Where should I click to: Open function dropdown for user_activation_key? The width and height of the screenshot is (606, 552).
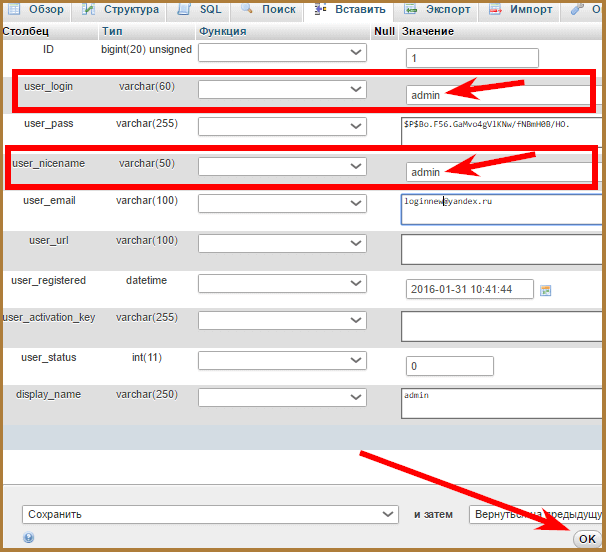282,320
